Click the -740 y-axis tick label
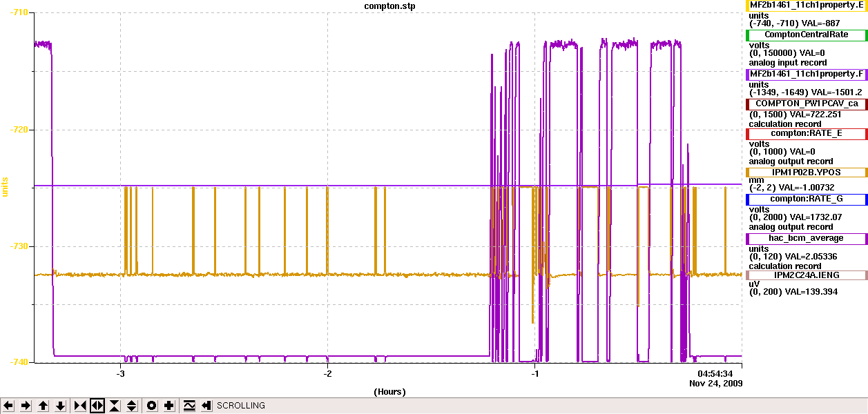Image resolution: width=868 pixels, height=414 pixels. click(x=19, y=362)
